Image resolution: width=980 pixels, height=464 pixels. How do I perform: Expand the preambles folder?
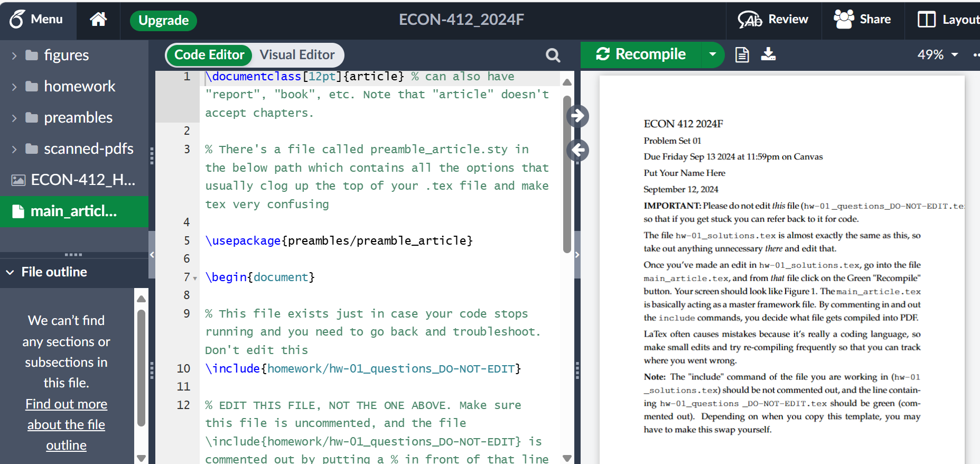pyautogui.click(x=14, y=118)
